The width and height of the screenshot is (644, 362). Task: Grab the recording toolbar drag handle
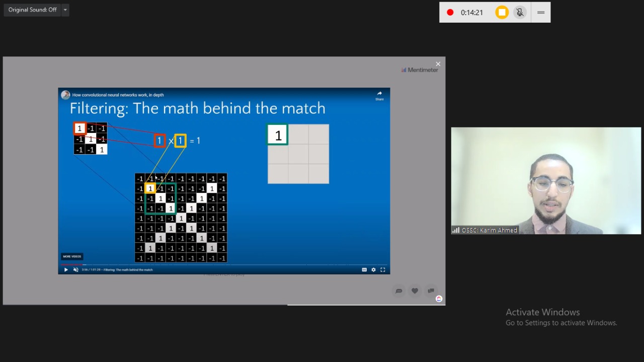pyautogui.click(x=541, y=13)
